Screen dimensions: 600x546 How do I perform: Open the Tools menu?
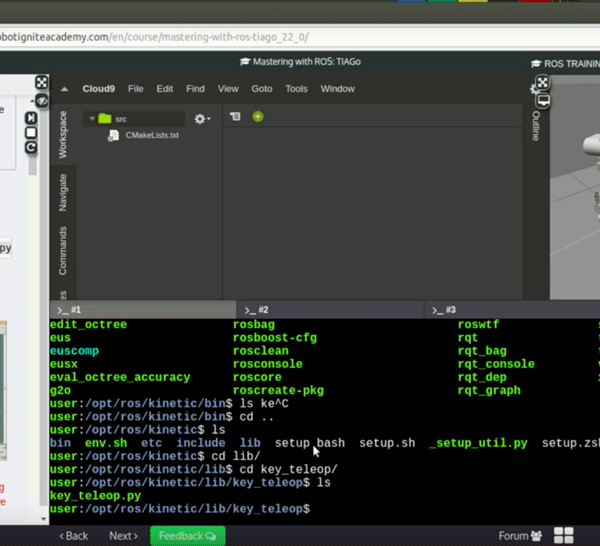tap(296, 89)
